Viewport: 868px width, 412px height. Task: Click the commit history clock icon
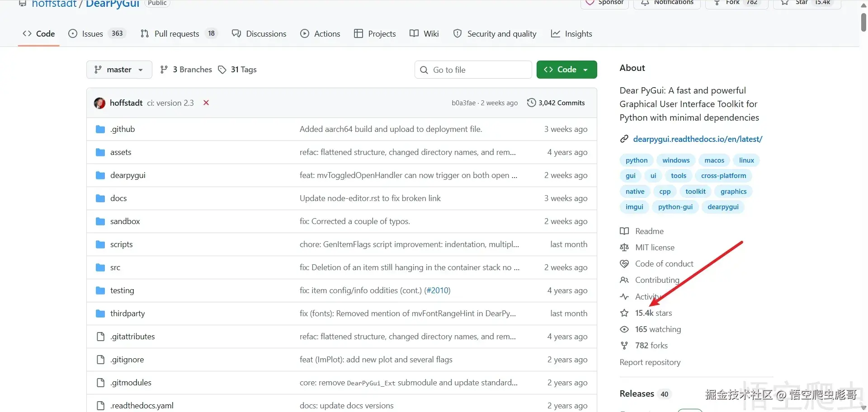coord(532,103)
